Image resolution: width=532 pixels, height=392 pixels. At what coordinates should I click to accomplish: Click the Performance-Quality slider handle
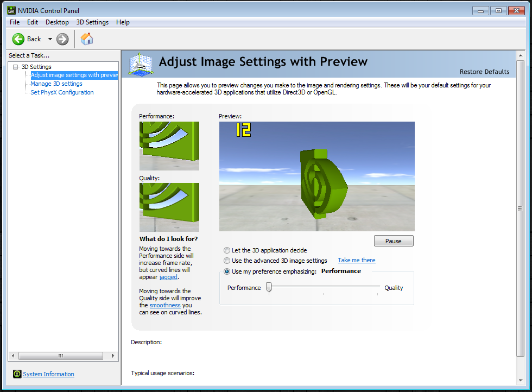(x=269, y=287)
